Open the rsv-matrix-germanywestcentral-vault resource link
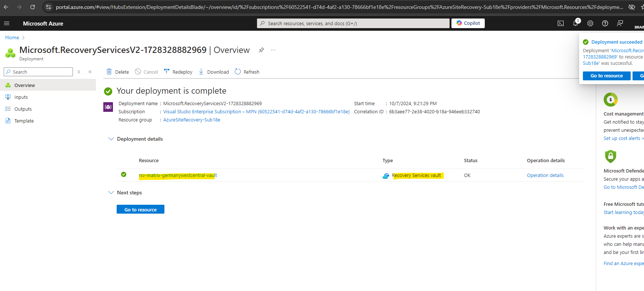Image resolution: width=644 pixels, height=291 pixels. 178,175
